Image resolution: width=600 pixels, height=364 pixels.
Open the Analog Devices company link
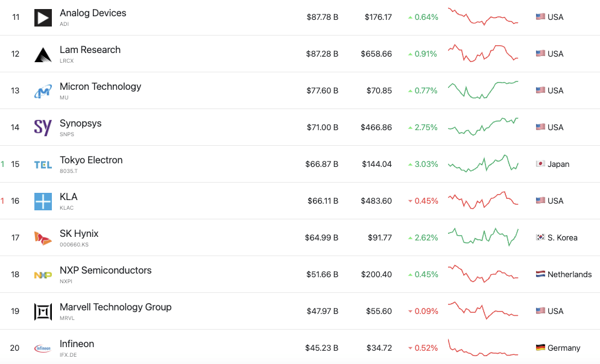93,13
